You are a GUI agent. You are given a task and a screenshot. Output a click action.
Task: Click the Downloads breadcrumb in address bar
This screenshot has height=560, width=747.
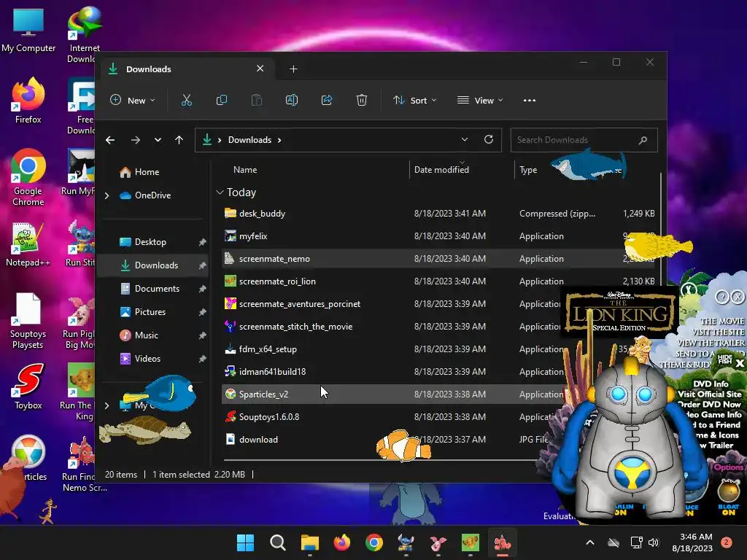click(249, 140)
